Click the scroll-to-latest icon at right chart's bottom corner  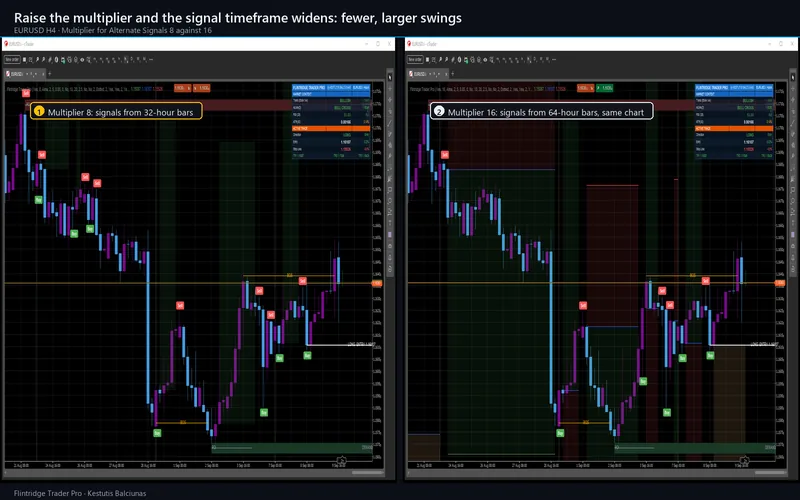click(x=744, y=461)
